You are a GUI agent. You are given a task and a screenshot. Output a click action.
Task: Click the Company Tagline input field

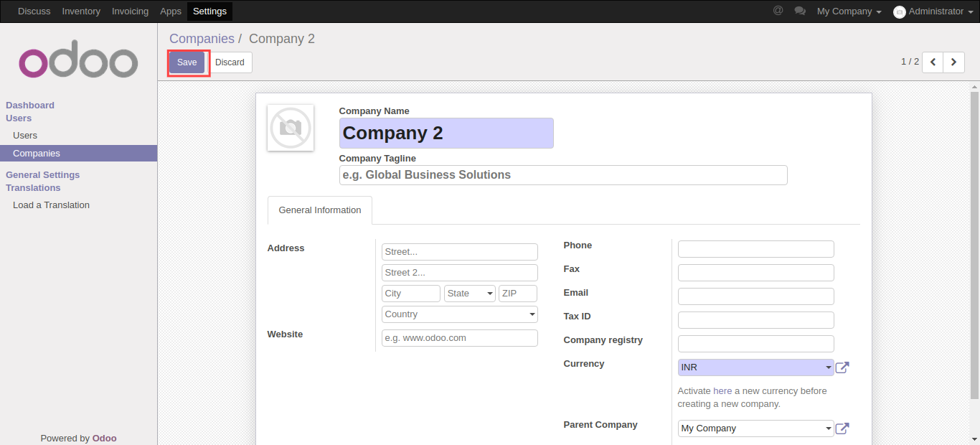[563, 175]
